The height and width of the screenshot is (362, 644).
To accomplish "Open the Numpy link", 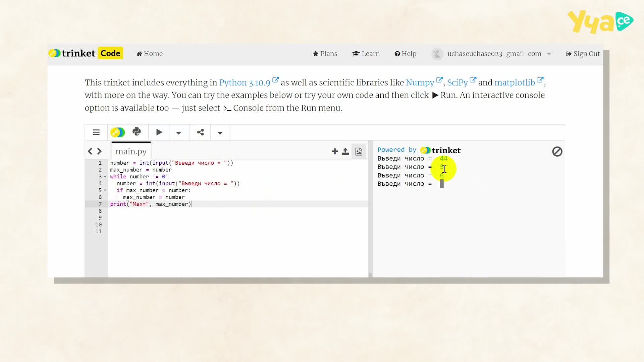I will 424,82.
